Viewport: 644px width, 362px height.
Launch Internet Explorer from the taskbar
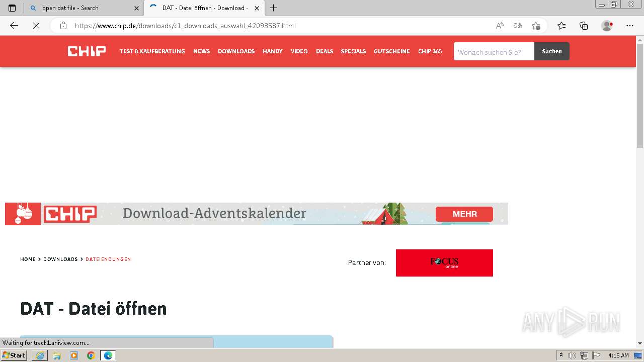[40, 355]
